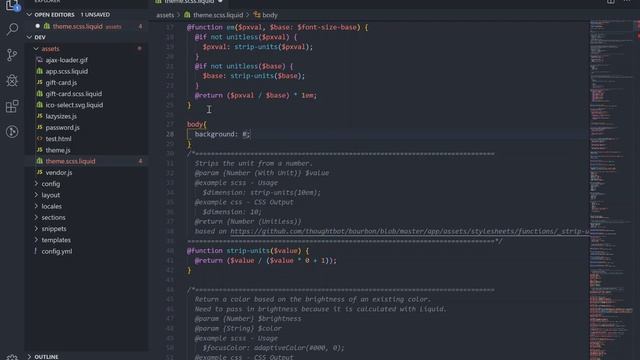The image size is (640, 360).
Task: Open the Run and Debug view
Action: pos(12,80)
